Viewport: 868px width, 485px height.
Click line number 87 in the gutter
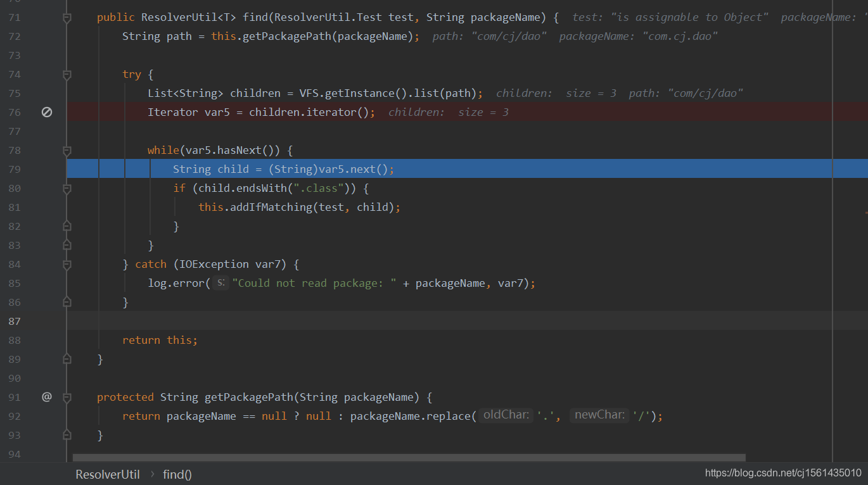(14, 321)
